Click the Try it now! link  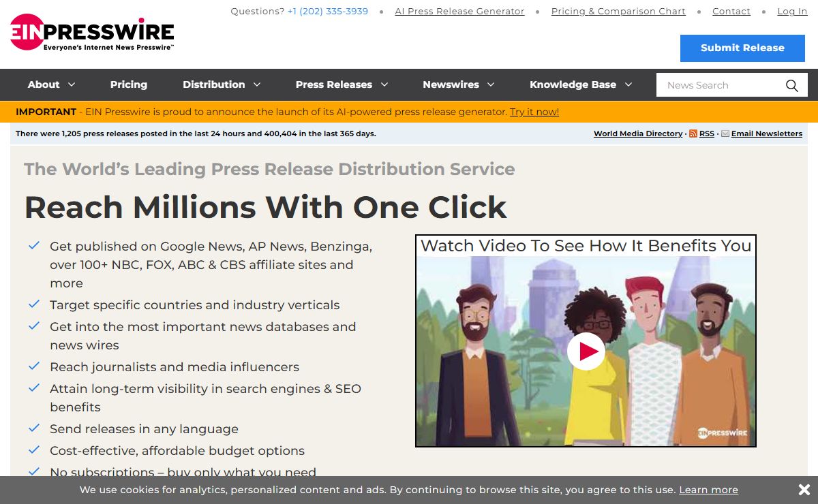tap(534, 112)
